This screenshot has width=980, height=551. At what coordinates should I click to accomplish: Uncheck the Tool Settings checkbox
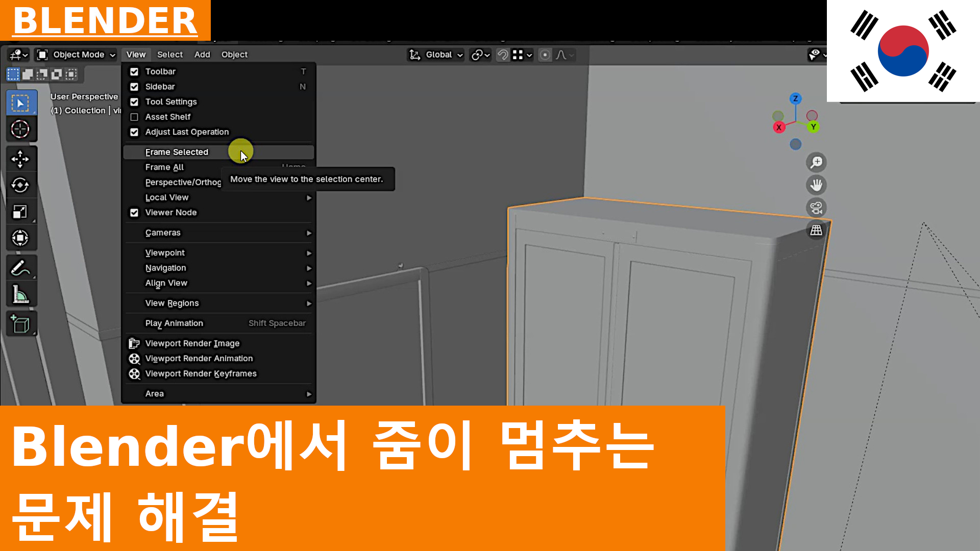134,102
